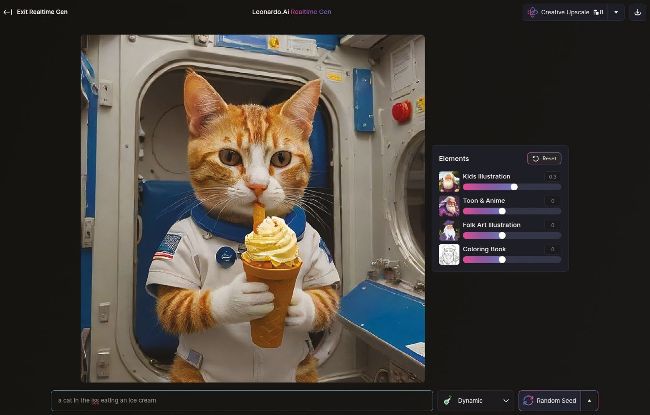
Task: Click the generated astronaut cat image
Action: pyautogui.click(x=252, y=208)
